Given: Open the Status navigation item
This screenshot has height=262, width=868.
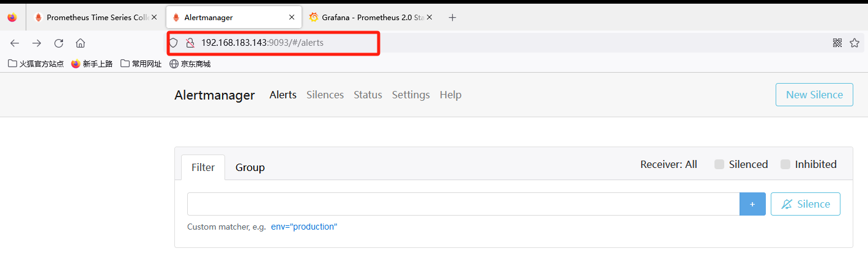Looking at the screenshot, I should pos(368,95).
